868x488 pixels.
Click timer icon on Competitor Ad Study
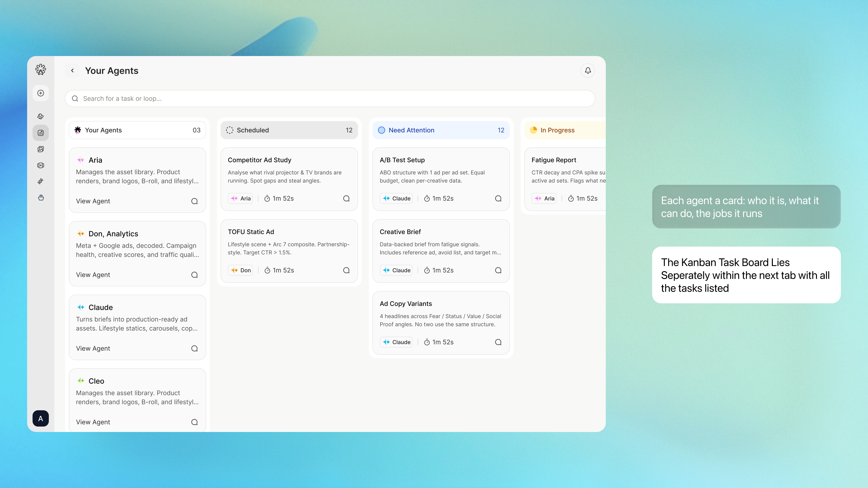click(267, 198)
